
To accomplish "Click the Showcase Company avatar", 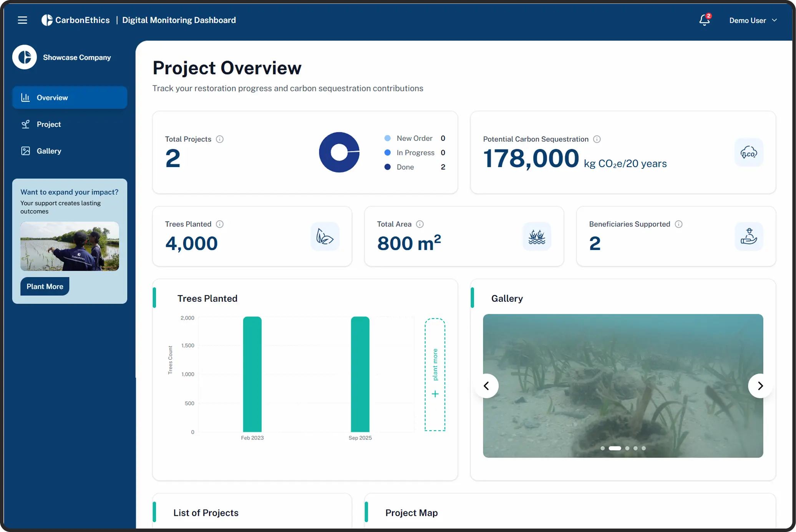I will click(25, 57).
